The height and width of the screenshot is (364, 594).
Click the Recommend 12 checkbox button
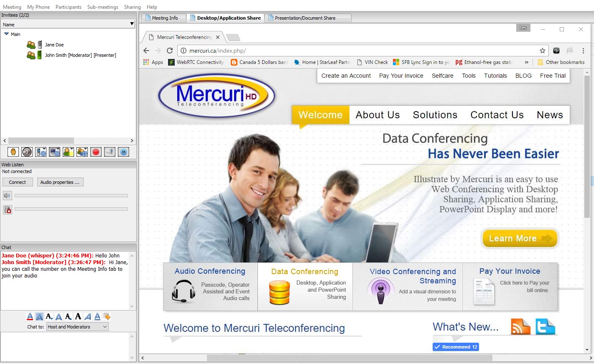[456, 347]
